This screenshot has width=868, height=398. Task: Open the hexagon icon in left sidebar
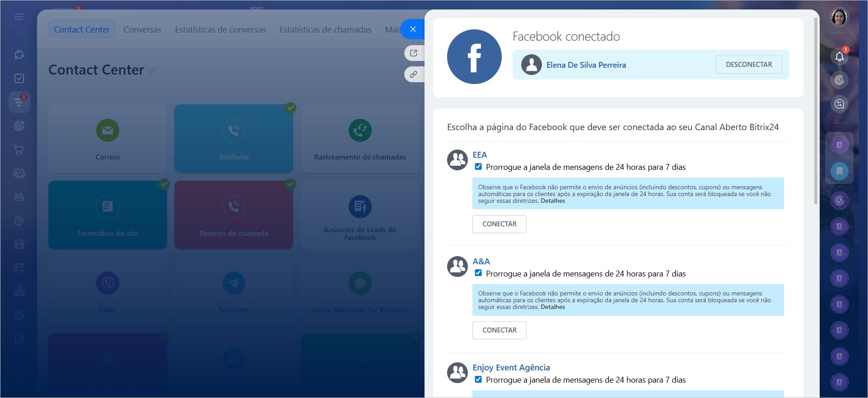[19, 315]
